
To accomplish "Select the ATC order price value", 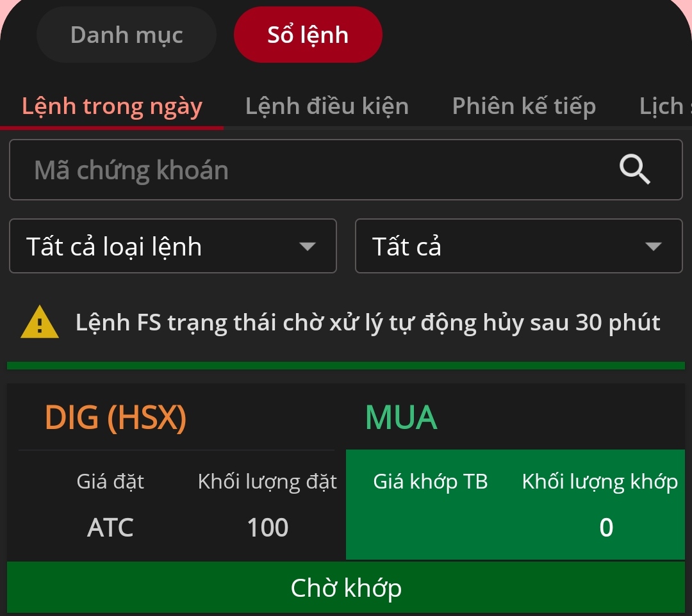I will point(110,528).
